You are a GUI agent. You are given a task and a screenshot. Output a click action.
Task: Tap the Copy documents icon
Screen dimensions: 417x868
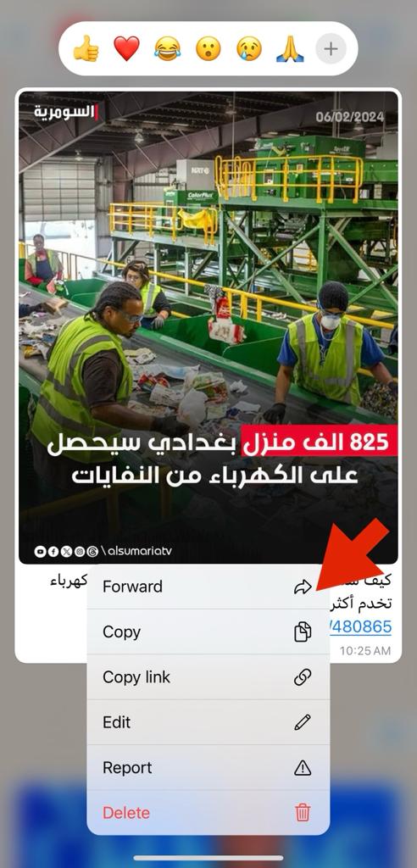click(303, 632)
